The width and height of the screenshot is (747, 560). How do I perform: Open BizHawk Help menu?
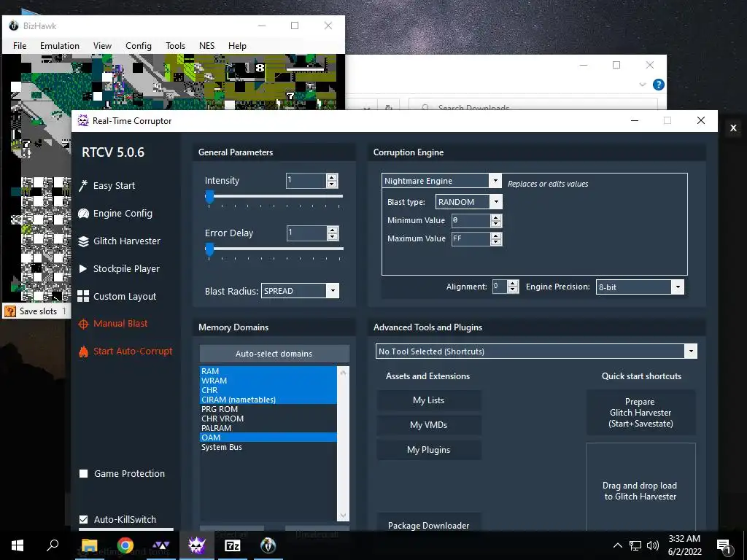[237, 46]
